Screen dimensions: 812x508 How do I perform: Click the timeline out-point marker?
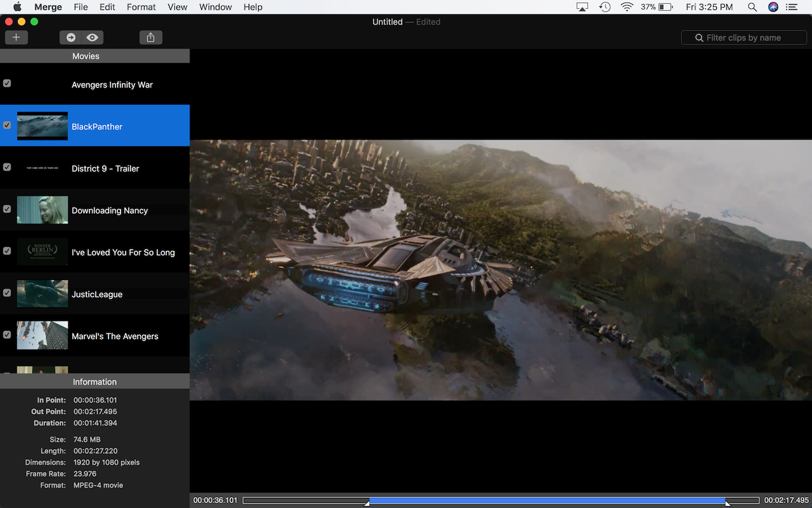(x=728, y=504)
